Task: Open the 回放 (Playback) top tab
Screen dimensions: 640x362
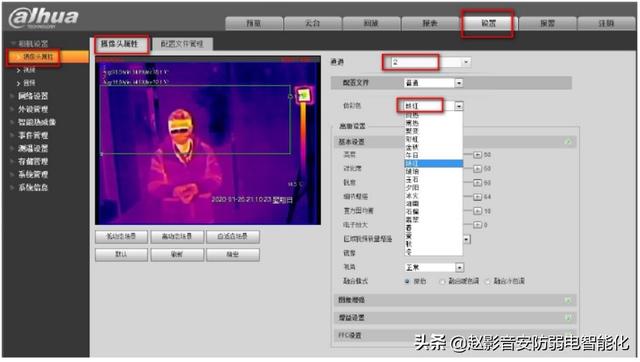Action: pyautogui.click(x=371, y=23)
